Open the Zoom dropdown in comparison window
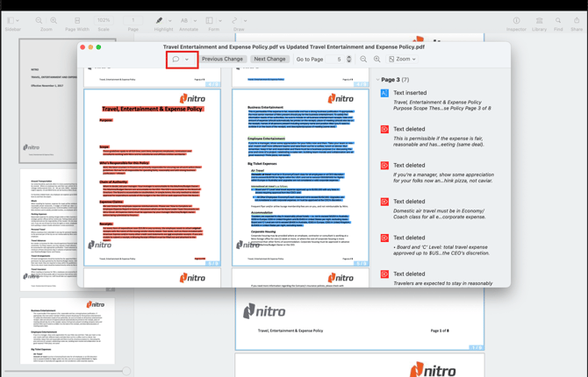Viewport: 588px width, 377px height. (x=403, y=60)
